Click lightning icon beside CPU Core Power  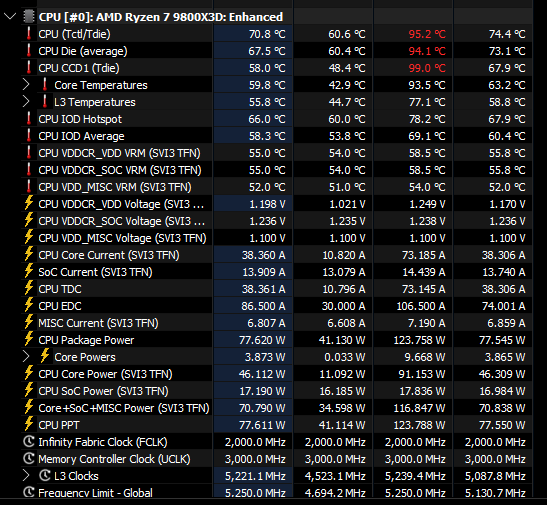tap(29, 373)
